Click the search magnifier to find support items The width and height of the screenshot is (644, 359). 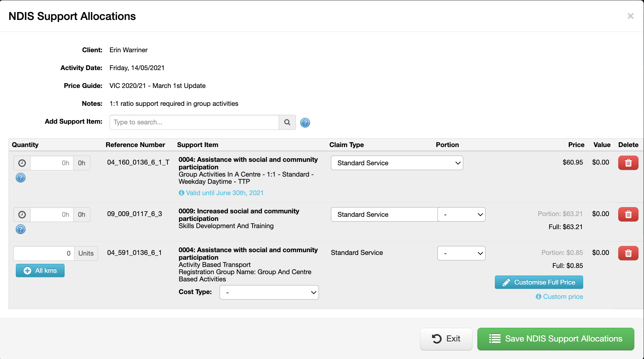[x=287, y=122]
